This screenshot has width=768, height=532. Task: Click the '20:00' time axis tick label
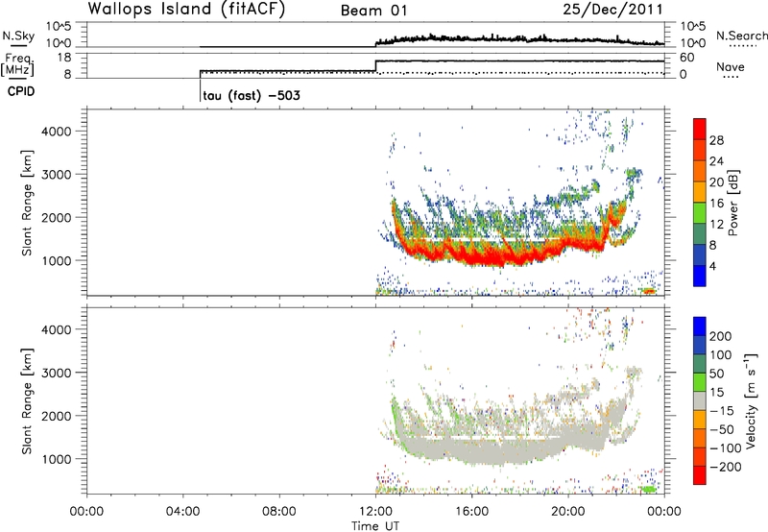[567, 512]
